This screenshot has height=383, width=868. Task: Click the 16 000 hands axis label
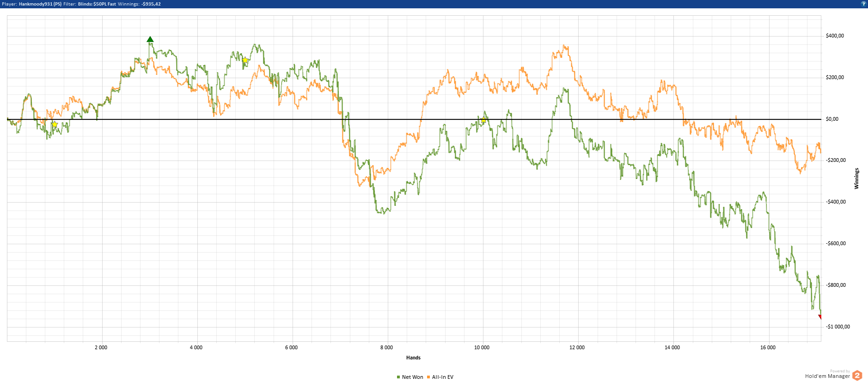click(x=768, y=347)
